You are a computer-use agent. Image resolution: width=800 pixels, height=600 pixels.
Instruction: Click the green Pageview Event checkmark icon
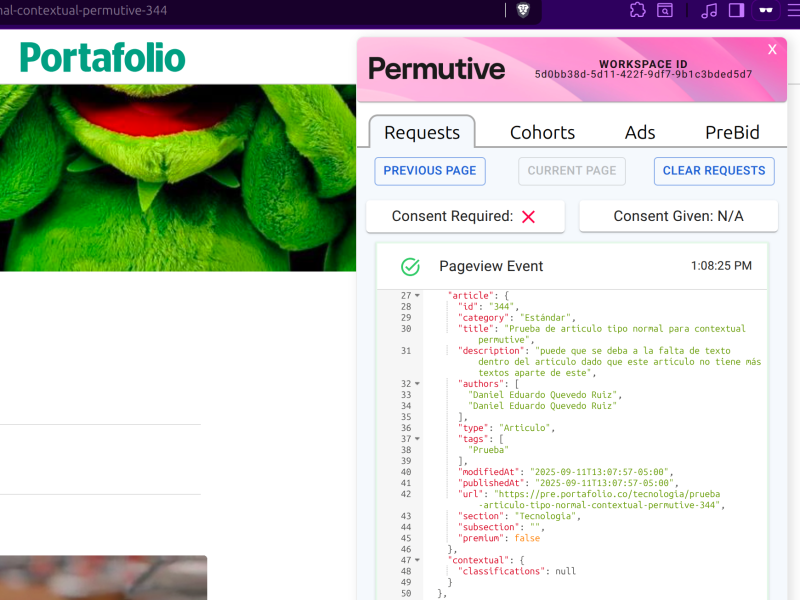(x=410, y=266)
